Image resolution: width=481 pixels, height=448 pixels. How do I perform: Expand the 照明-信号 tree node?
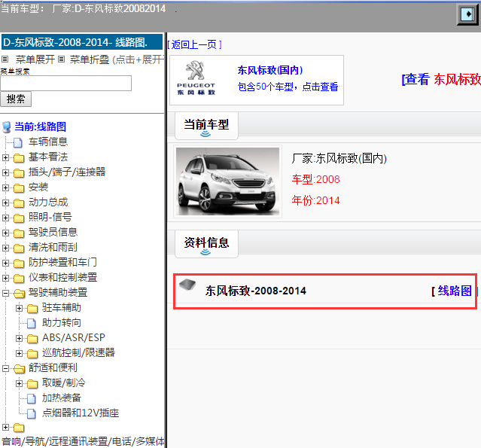point(5,218)
